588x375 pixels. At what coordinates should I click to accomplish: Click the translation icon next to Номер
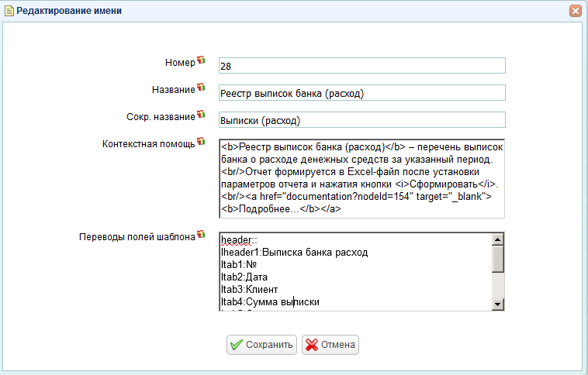(x=201, y=60)
